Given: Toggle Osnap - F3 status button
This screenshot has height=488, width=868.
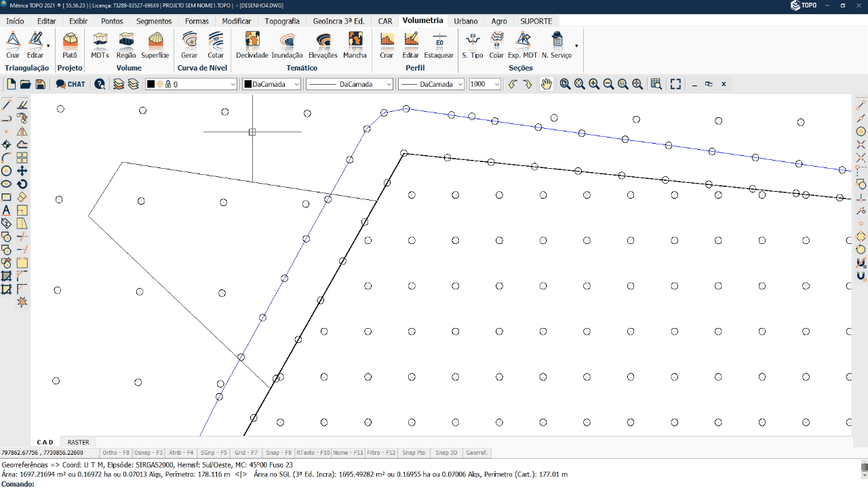Looking at the screenshot, I should pyautogui.click(x=148, y=453).
